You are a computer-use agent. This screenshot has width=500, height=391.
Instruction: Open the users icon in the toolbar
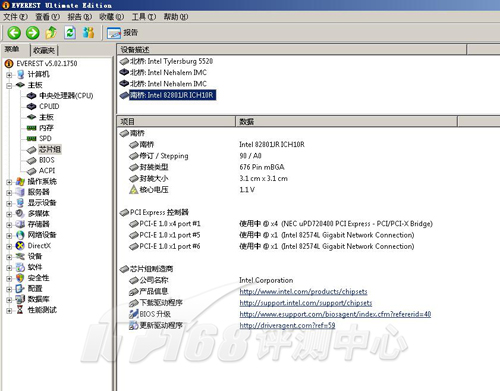pos(88,33)
